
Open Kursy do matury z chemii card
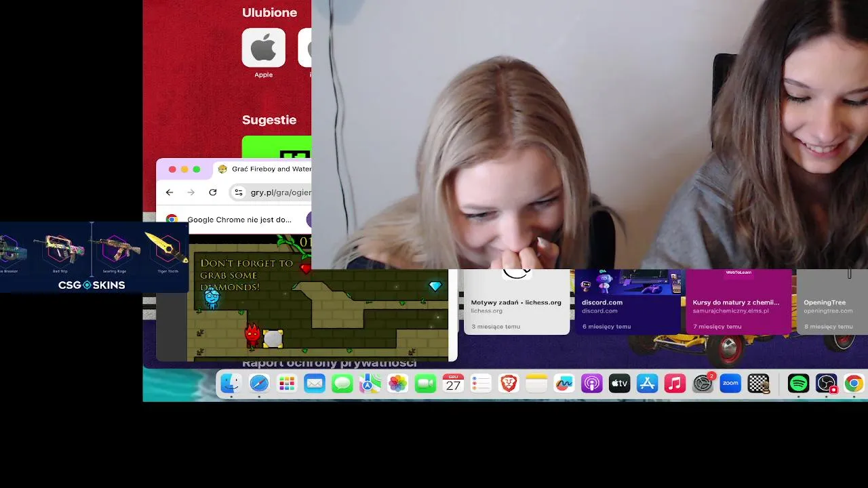[x=738, y=302]
